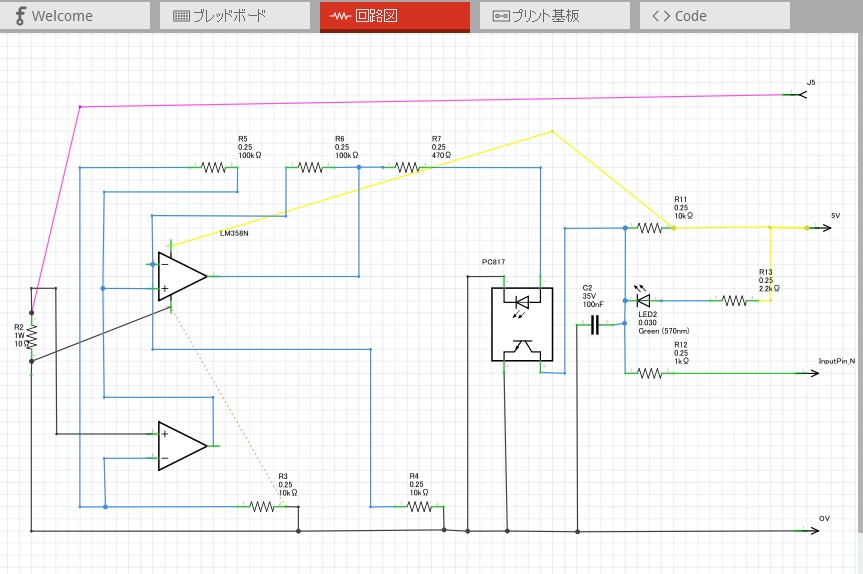Select the R12 1kΩ resistor
This screenshot has width=863, height=574.
point(650,373)
